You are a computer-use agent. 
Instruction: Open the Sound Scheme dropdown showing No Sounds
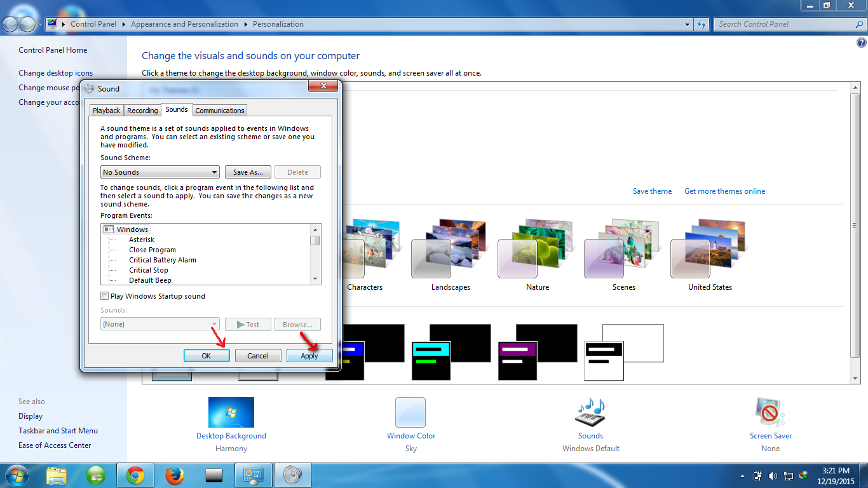160,172
